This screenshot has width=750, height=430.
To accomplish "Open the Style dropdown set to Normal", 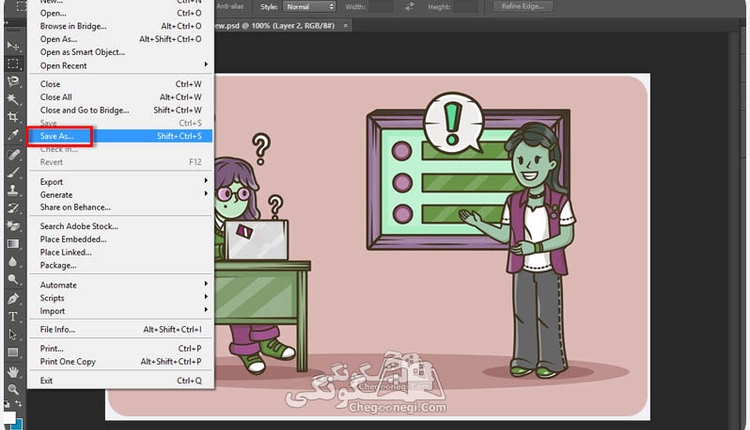I will pos(309,7).
